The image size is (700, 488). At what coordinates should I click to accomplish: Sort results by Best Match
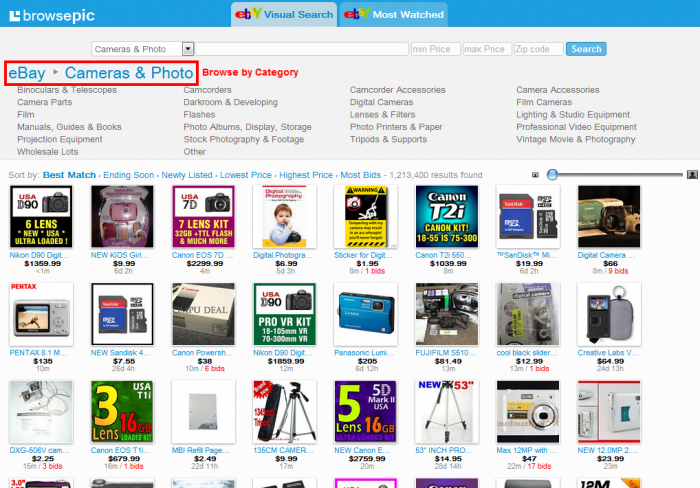pos(69,175)
